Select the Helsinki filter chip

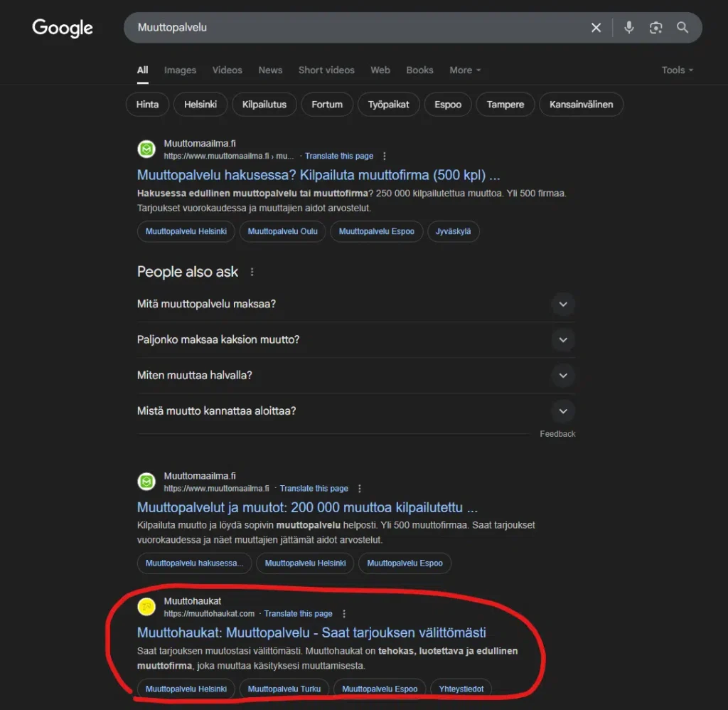click(x=200, y=105)
